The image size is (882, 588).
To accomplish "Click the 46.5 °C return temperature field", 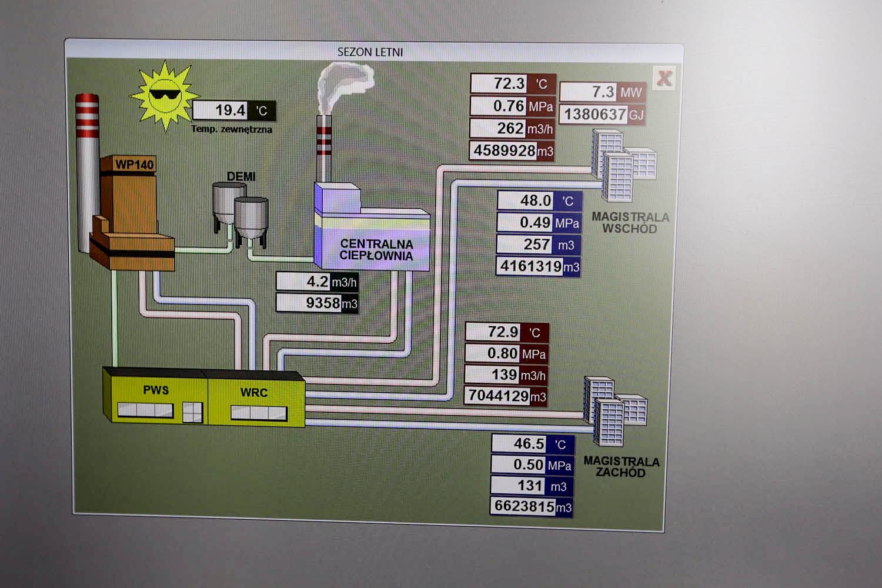I will [533, 444].
